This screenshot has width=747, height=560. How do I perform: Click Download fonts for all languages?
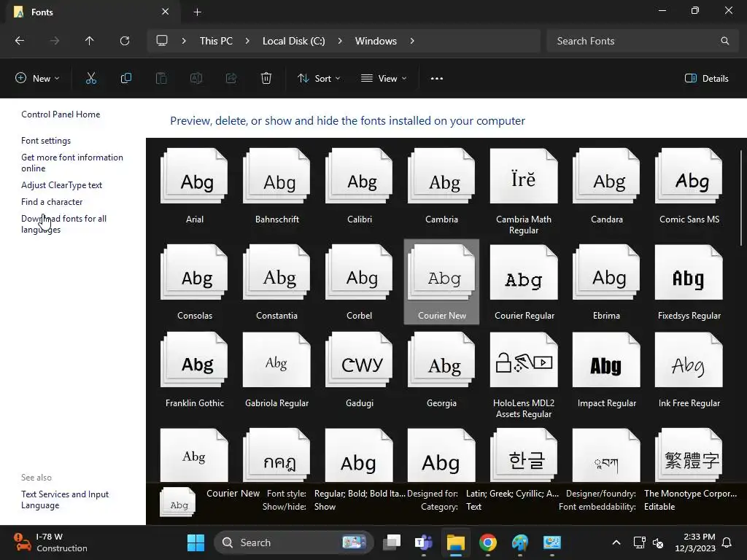tap(64, 224)
